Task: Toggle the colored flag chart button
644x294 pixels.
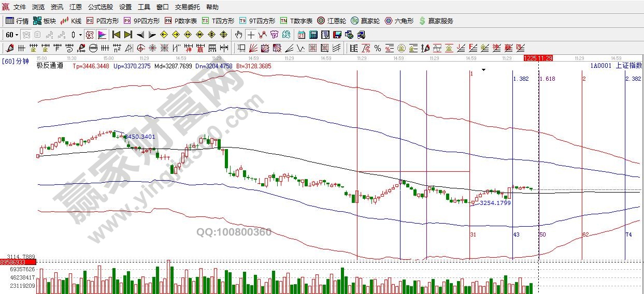Action: coord(102,35)
